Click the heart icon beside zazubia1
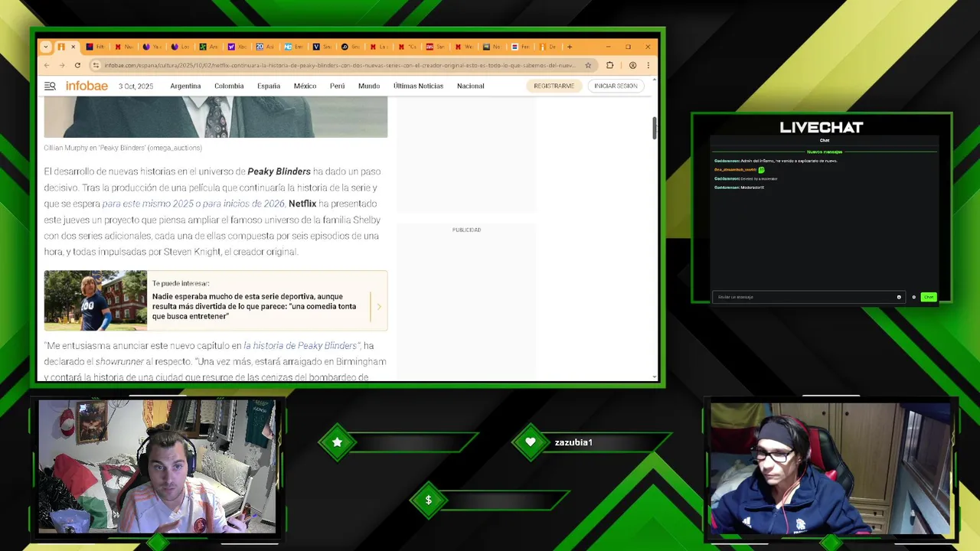The height and width of the screenshot is (551, 980). click(531, 442)
